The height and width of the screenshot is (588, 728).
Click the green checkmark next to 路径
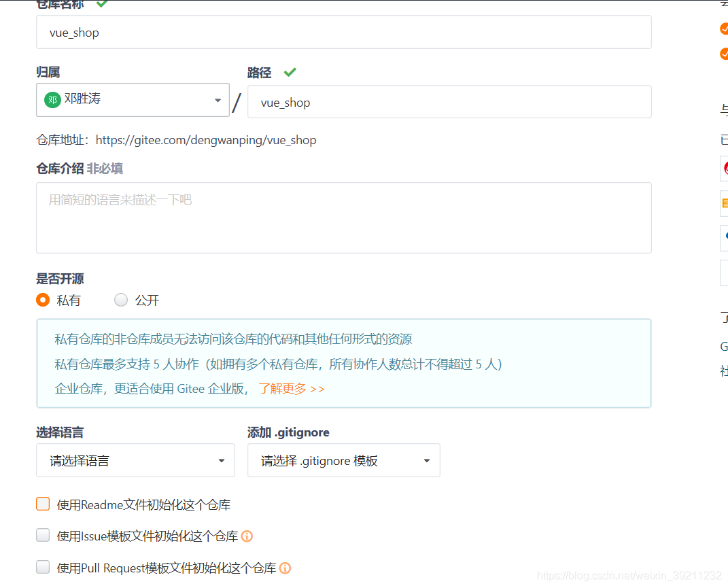pyautogui.click(x=290, y=73)
